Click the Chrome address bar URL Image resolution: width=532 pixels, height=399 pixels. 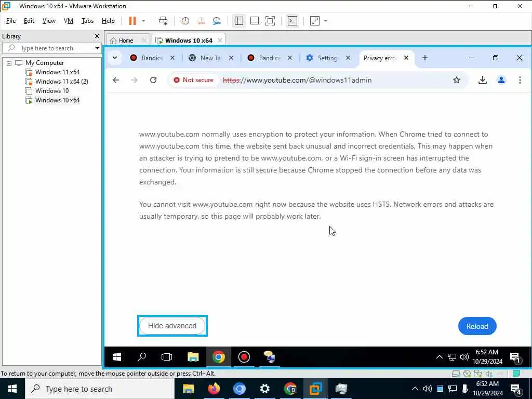(x=297, y=80)
